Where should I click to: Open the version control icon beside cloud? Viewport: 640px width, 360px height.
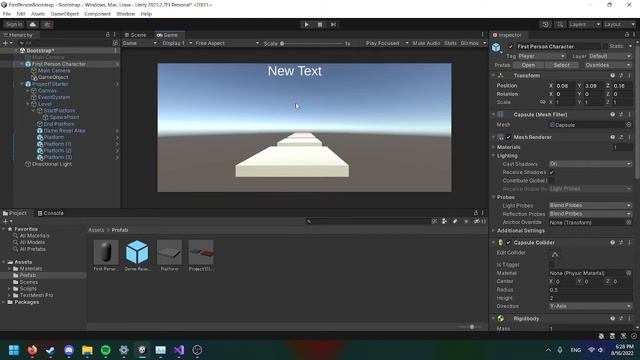[47, 24]
